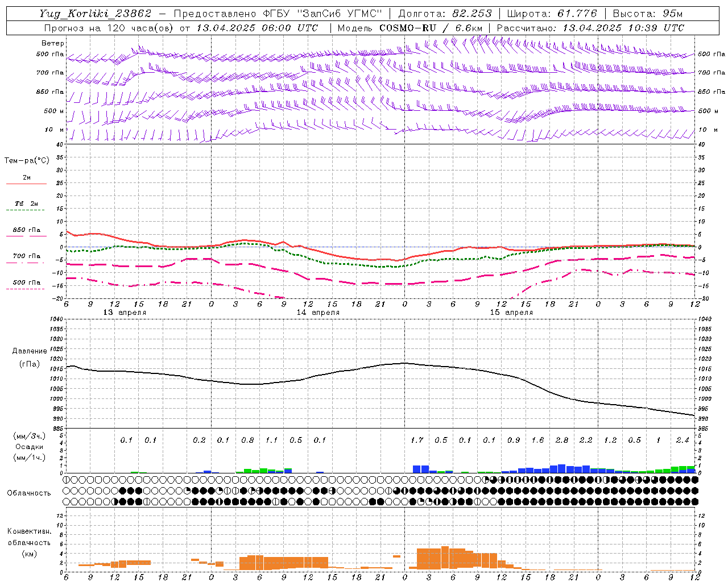The height and width of the screenshot is (582, 728).
Task: Select the provider text ФГБУ "ЗапСиб УГМС"
Action: click(x=322, y=14)
